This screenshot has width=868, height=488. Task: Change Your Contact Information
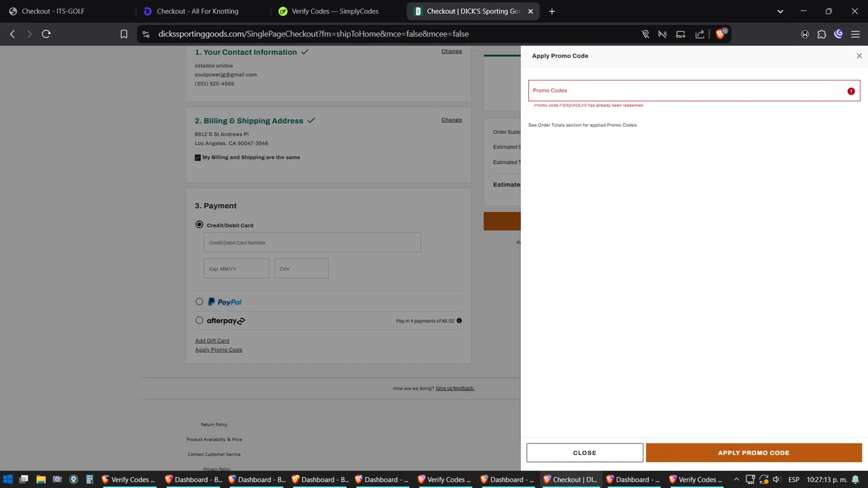[x=451, y=51]
